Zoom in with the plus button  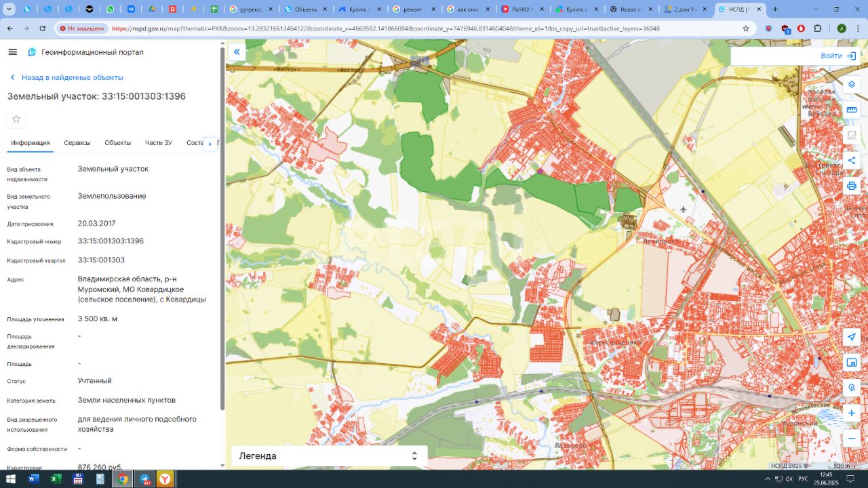click(852, 413)
